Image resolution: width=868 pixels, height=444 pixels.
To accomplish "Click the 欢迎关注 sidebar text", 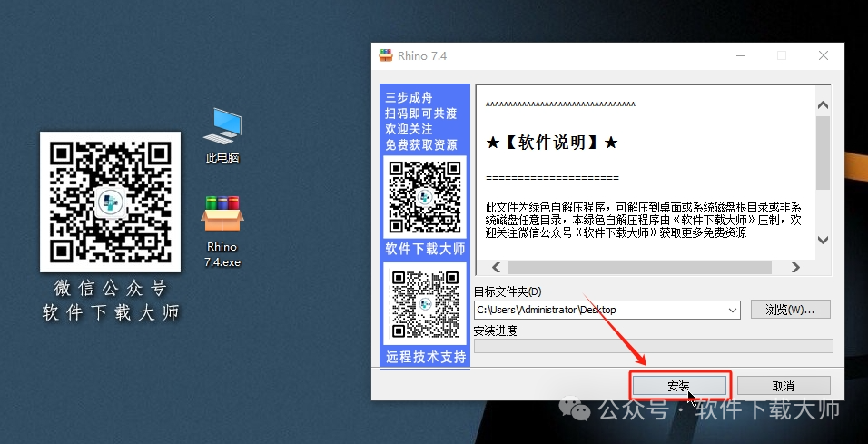I will pyautogui.click(x=409, y=129).
